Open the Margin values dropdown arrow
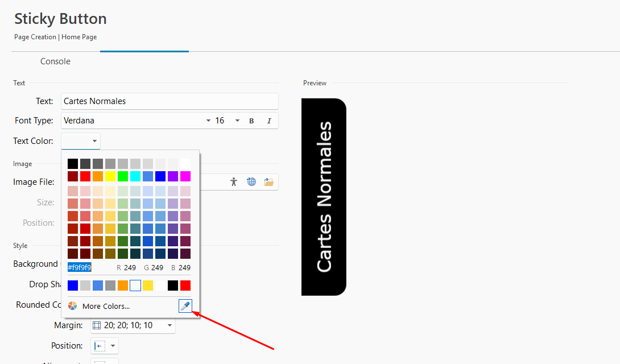620x364 pixels. (x=170, y=325)
